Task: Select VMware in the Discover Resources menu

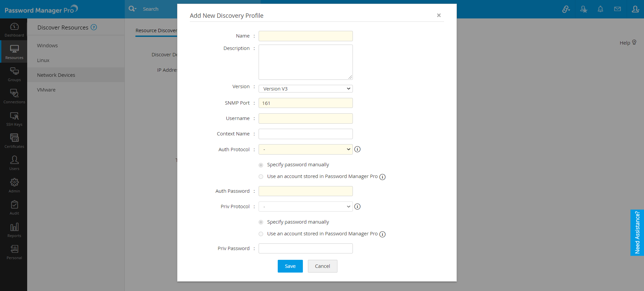Action: 46,90
